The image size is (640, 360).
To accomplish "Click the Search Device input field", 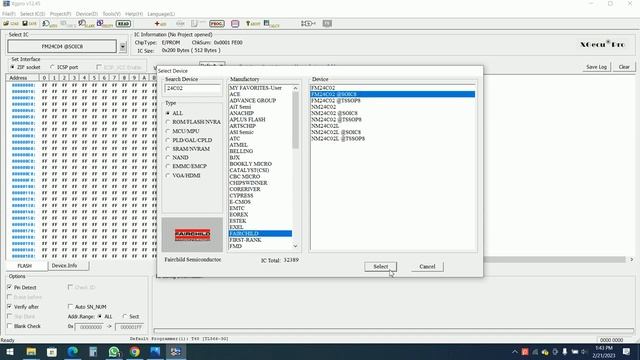I will (x=193, y=89).
